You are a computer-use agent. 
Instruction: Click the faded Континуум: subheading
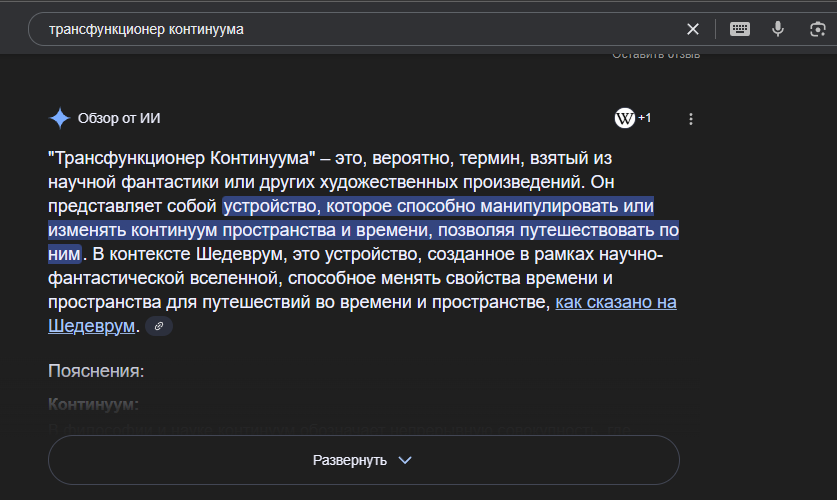tap(93, 404)
